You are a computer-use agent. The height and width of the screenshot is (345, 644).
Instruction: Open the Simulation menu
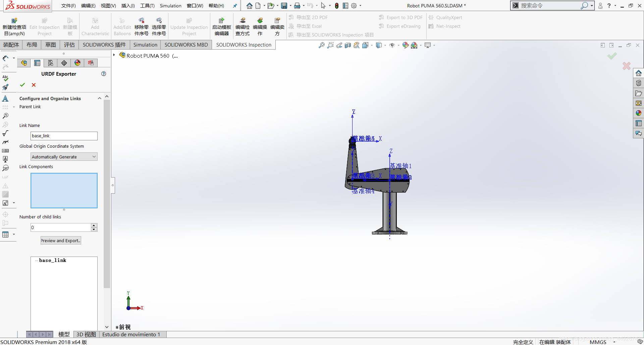tap(170, 6)
